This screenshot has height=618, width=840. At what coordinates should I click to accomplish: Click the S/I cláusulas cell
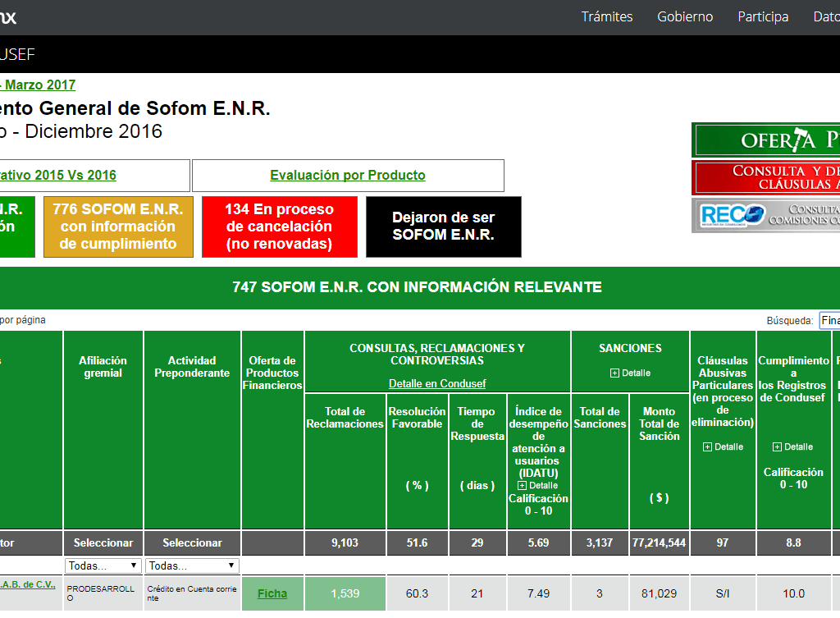tap(723, 593)
